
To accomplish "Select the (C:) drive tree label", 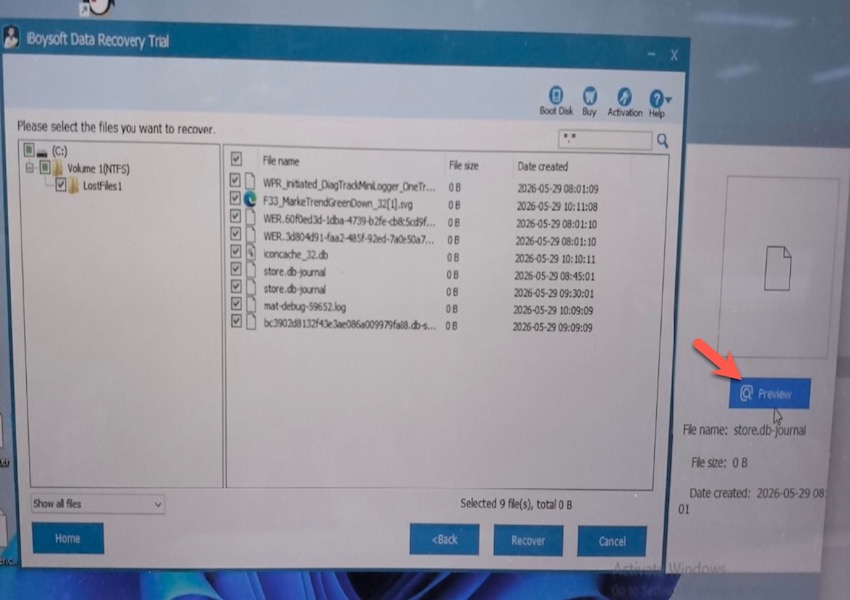I will 60,151.
